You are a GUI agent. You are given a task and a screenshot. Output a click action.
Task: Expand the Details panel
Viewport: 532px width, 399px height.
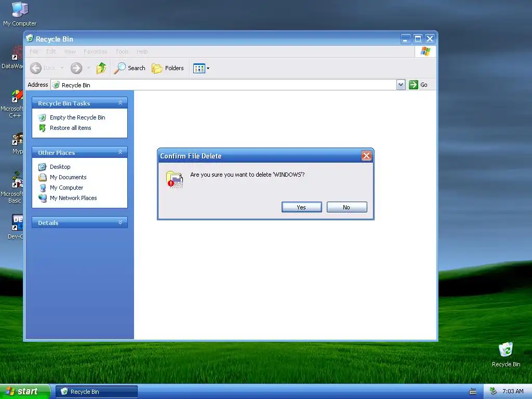coord(120,222)
